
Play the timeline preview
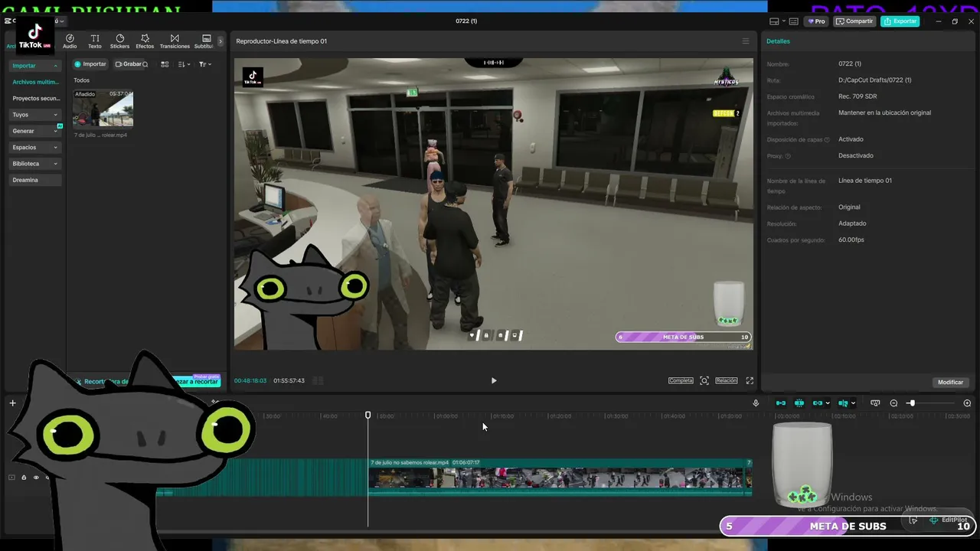pos(494,380)
